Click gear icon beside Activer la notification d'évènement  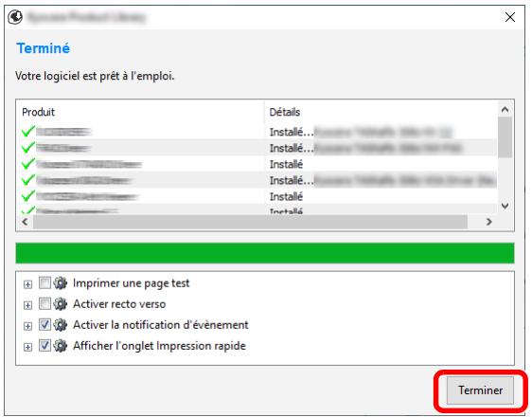coord(61,325)
